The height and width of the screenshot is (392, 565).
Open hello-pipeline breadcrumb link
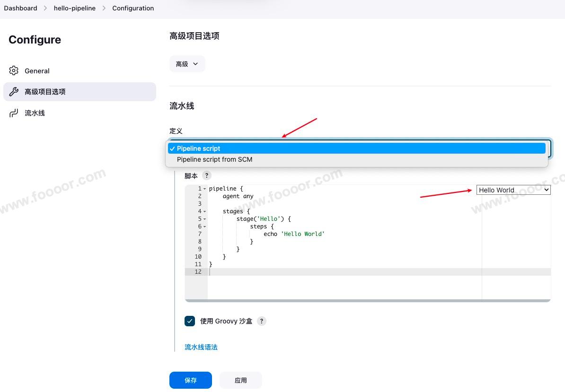74,8
